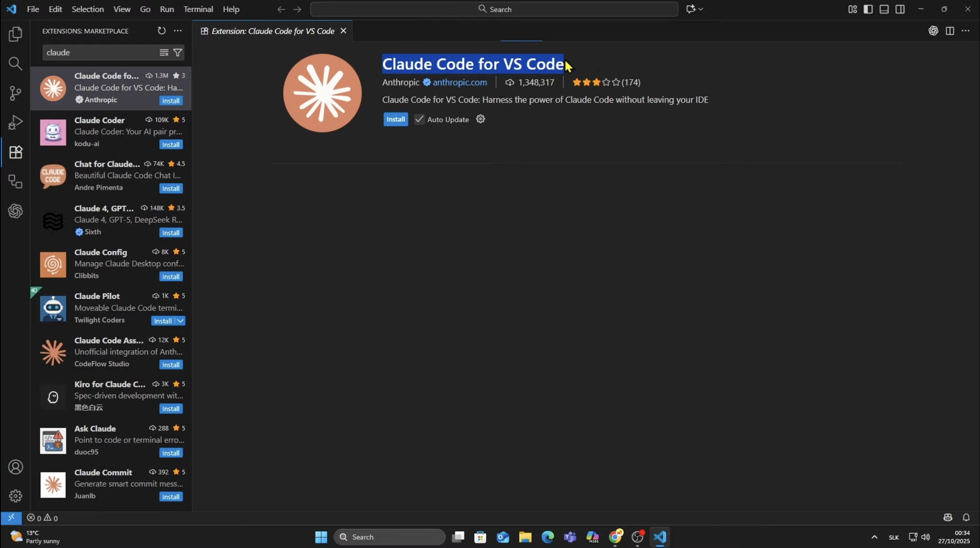
Task: Click the Claude Pilot robot thumbnail
Action: click(x=53, y=309)
